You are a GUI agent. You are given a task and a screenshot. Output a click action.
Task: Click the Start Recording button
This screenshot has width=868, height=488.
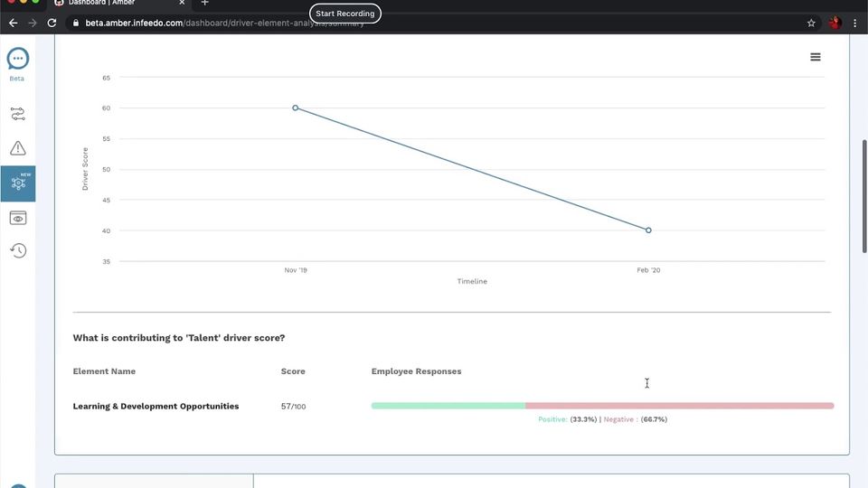point(344,14)
